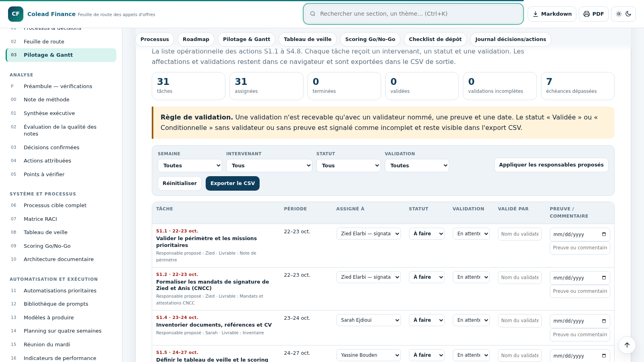Open Journal décisions/actions tab
Screen dimensions: 644x362
510,39
